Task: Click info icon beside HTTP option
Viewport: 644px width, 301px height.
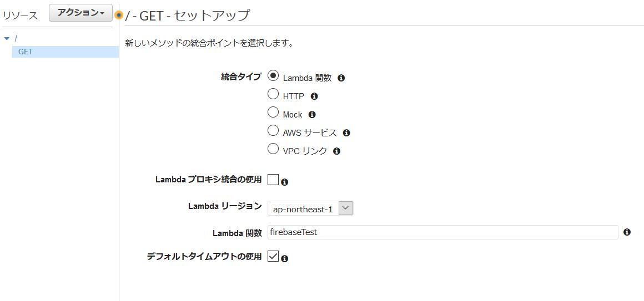Action: tap(314, 96)
